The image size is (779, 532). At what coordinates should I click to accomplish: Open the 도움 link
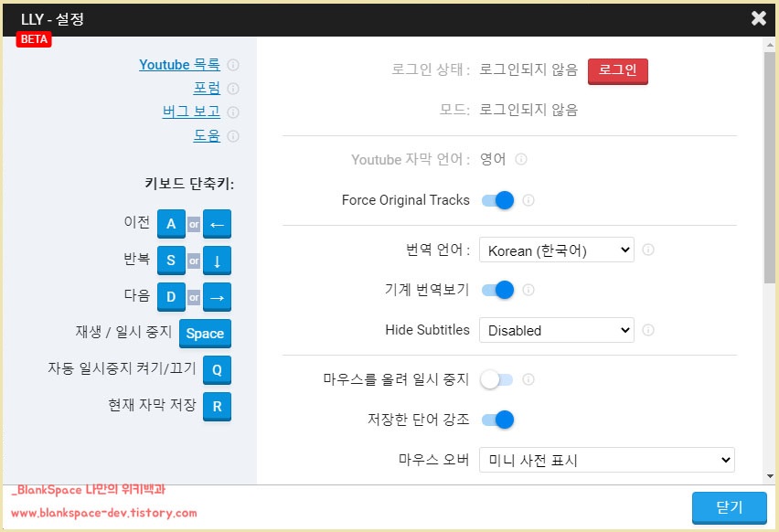(x=207, y=135)
